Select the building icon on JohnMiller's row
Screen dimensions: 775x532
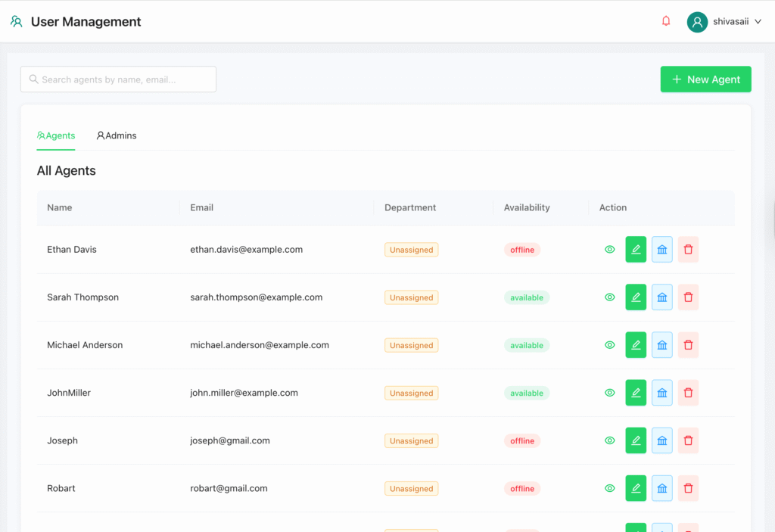coord(662,393)
